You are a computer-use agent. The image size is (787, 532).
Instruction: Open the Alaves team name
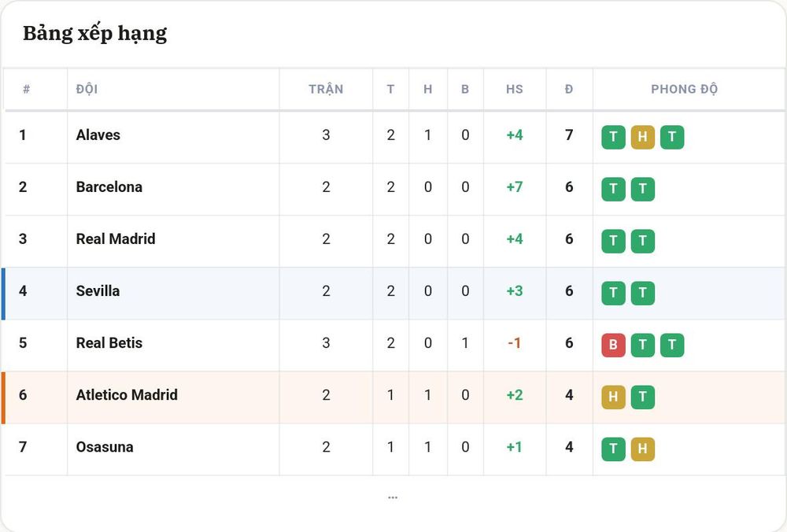pos(98,135)
